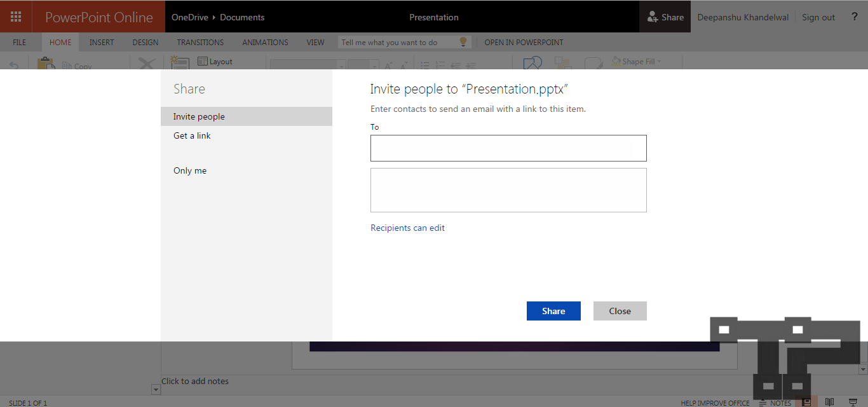Click OPEN IN POWERPOINT
The height and width of the screenshot is (407, 868).
(524, 43)
